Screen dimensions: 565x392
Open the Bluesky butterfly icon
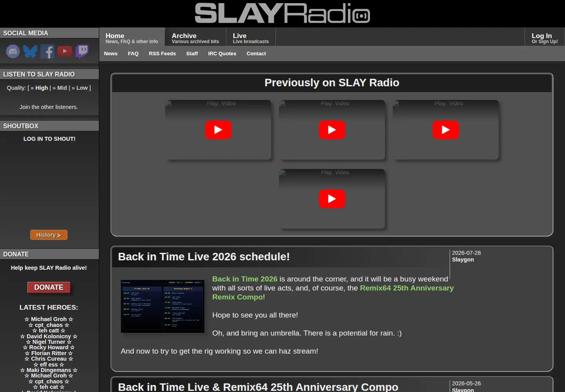point(30,51)
